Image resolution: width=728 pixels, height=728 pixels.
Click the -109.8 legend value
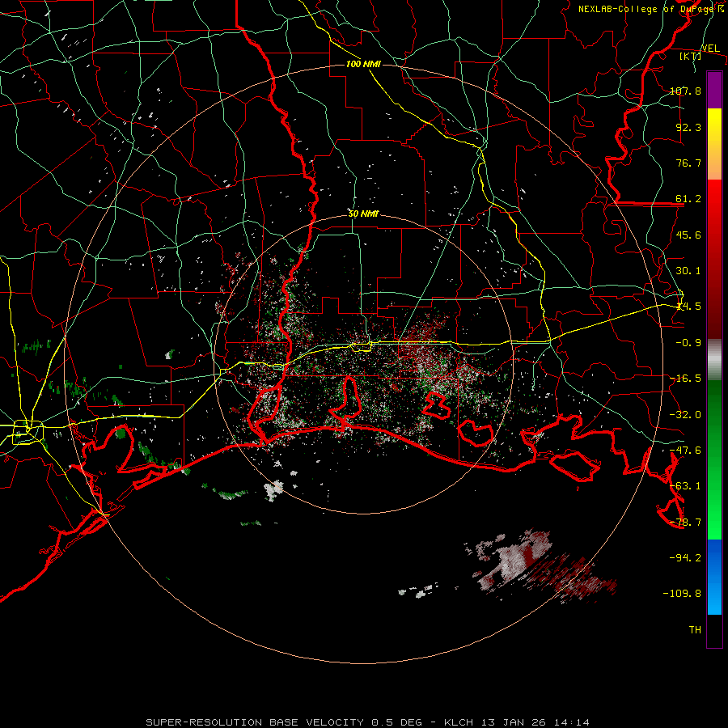(682, 594)
